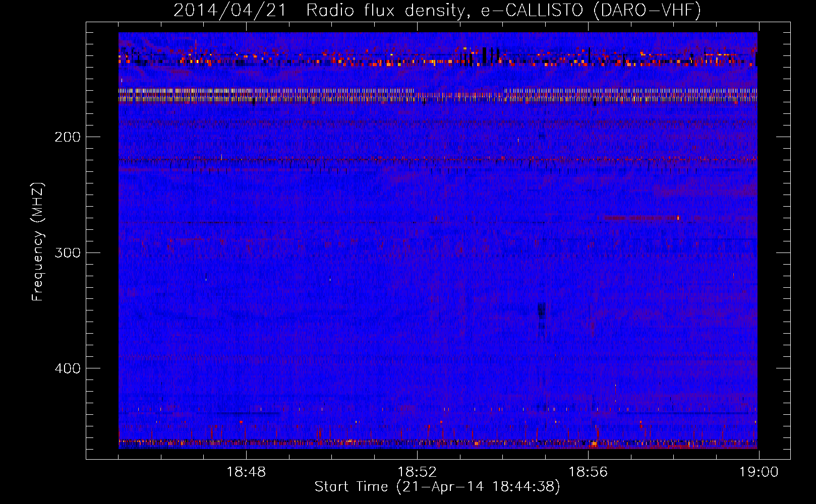Click the red horizontal streak near 270 MHz
The image size is (816, 504).
(642, 218)
